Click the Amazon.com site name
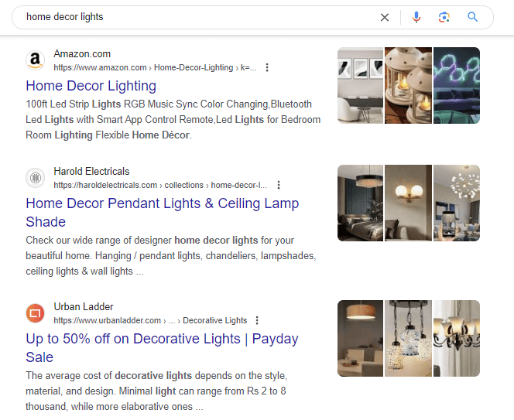The height and width of the screenshot is (420, 514). click(x=82, y=53)
